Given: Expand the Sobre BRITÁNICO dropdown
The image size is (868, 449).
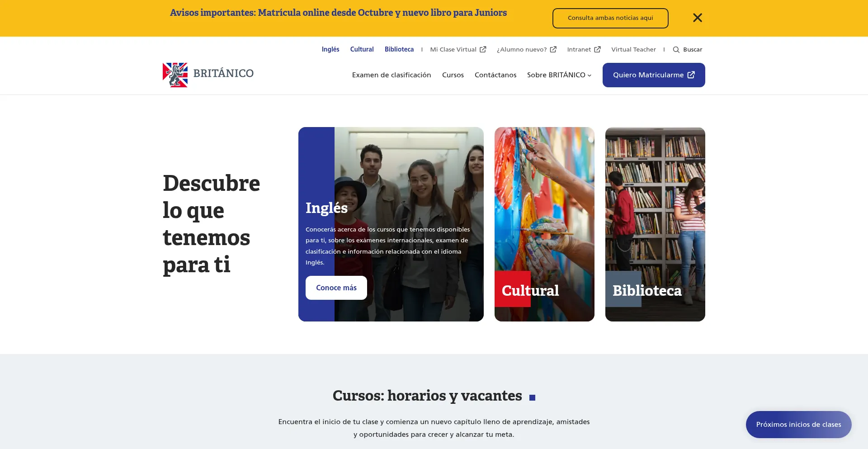Looking at the screenshot, I should point(559,75).
